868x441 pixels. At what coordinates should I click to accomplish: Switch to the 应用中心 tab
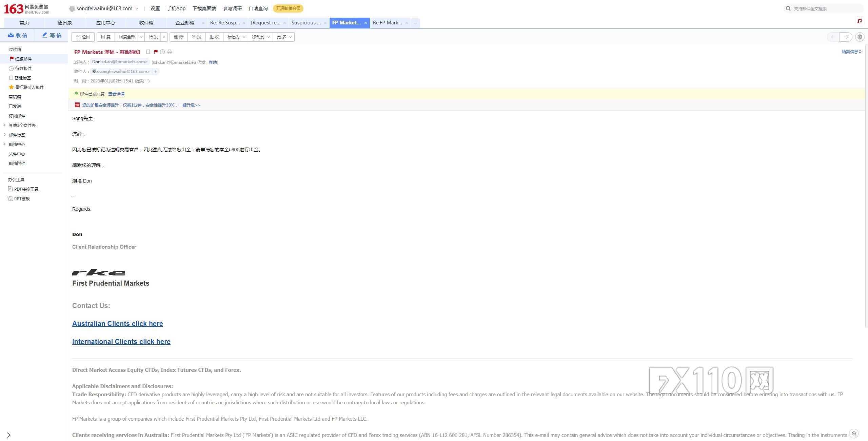105,23
